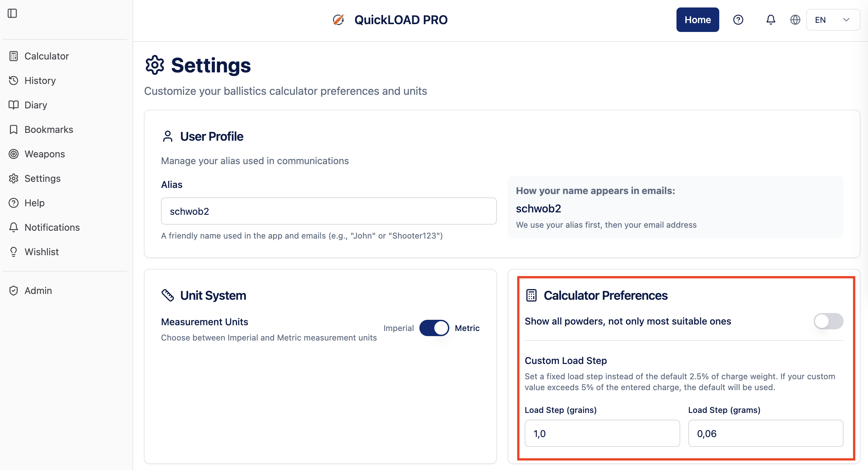Screen dimensions: 868x470
Task: Select Bookmarks in the sidebar
Action: 49,129
